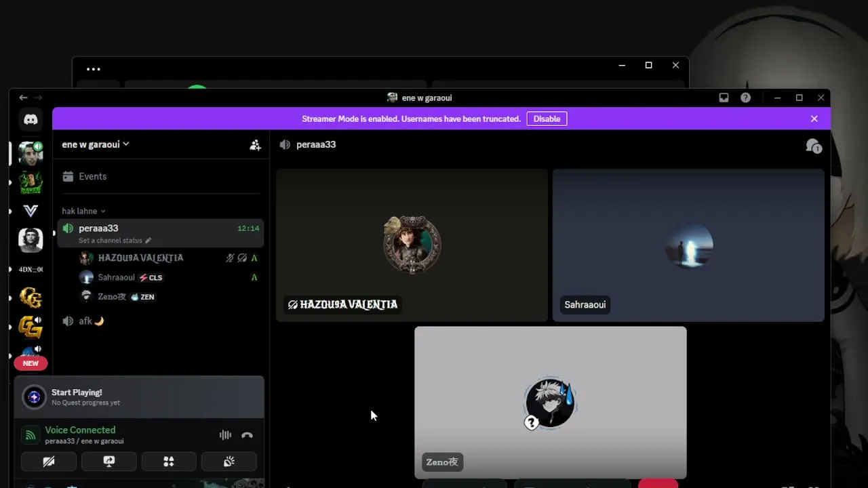Viewport: 868px width, 488px height.
Task: Focus HAZOU9A VALENTIA video tile
Action: point(412,245)
